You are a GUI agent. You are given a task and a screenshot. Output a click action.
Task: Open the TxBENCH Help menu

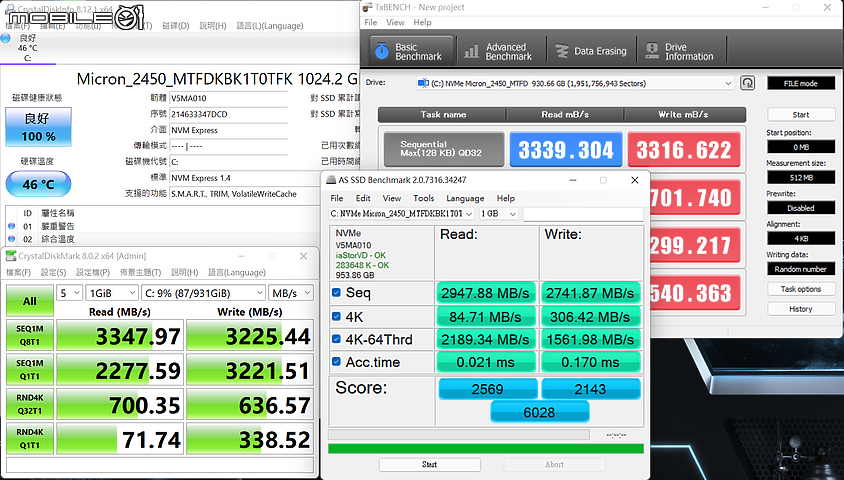423,23
